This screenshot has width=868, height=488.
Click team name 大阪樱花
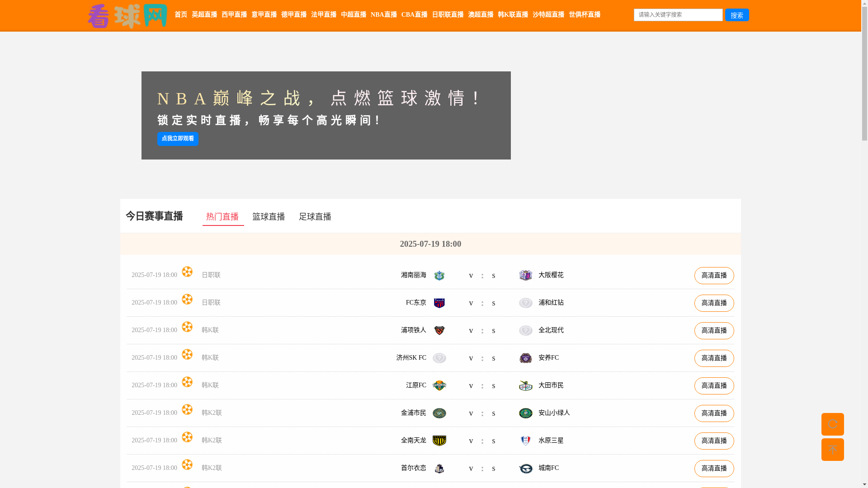click(551, 275)
